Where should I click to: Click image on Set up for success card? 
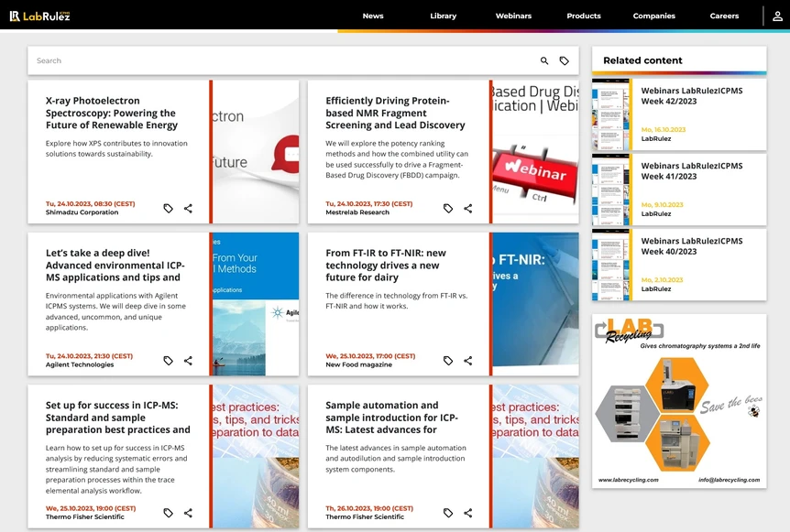[256, 457]
